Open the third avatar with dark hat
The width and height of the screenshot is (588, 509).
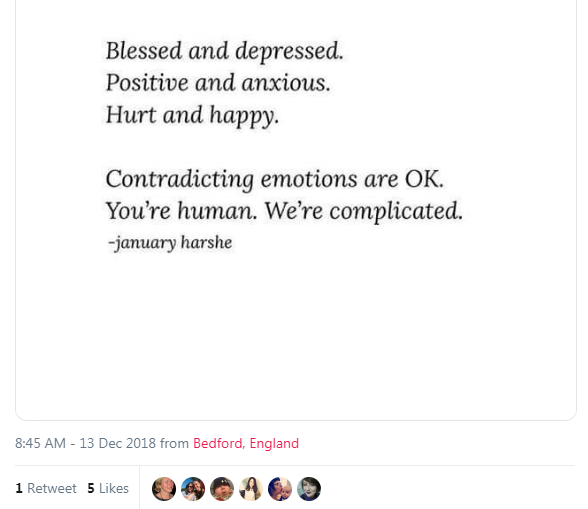(222, 489)
